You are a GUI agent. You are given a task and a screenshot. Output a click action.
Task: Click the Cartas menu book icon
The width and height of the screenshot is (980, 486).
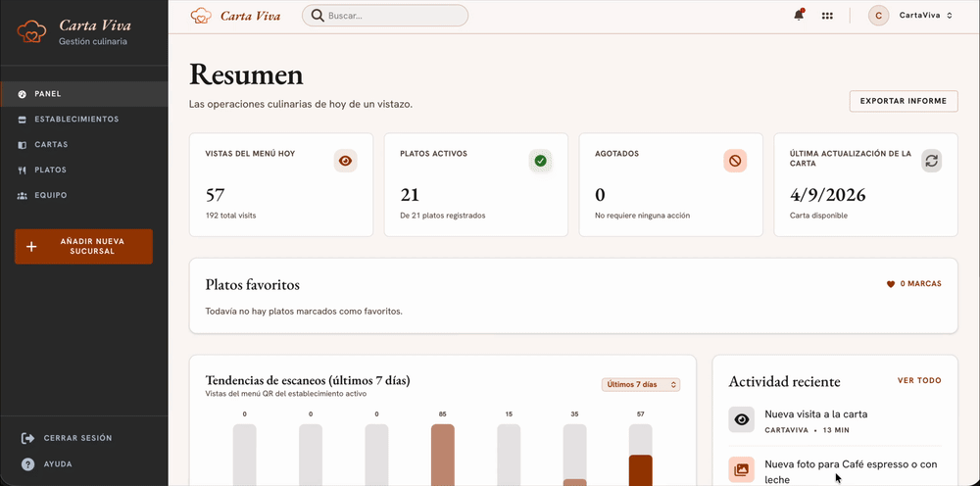point(23,145)
